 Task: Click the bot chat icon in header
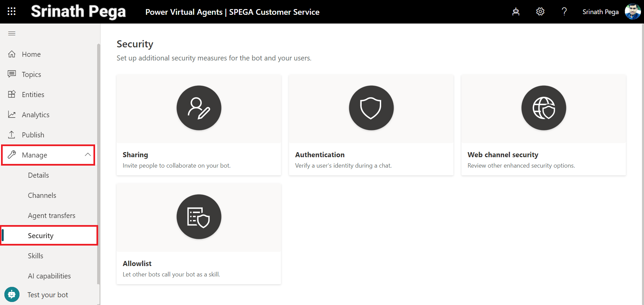(x=516, y=12)
